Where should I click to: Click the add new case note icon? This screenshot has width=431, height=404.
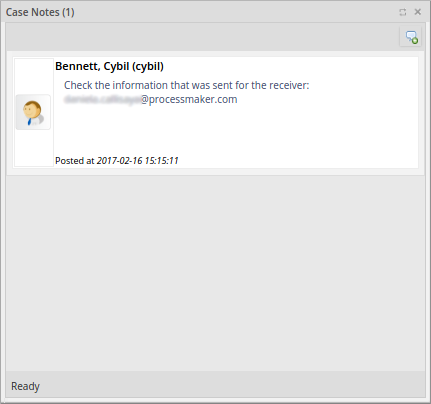(x=411, y=37)
